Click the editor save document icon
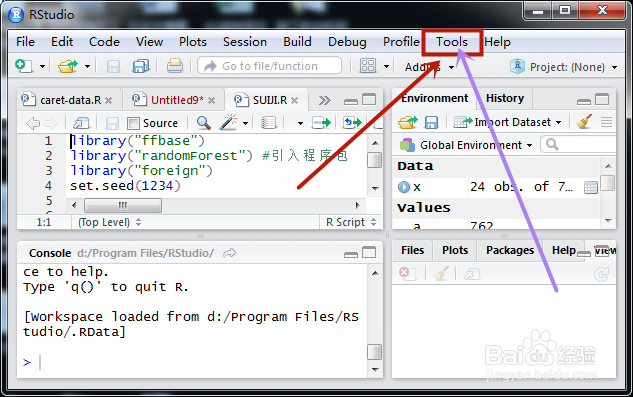Viewport: 633px width, 397px height. click(x=112, y=123)
